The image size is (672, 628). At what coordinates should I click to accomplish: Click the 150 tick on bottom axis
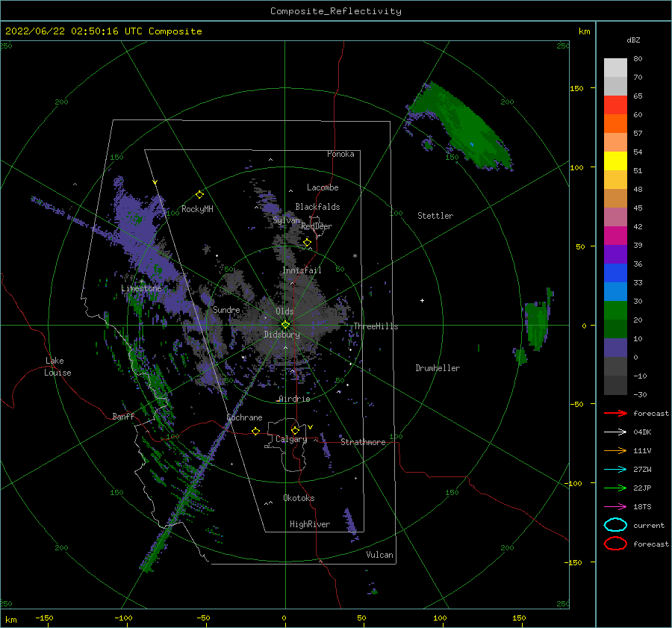click(519, 618)
